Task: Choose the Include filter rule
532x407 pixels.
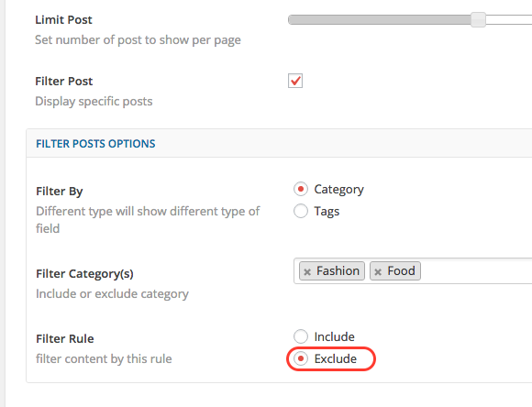Action: coord(301,336)
